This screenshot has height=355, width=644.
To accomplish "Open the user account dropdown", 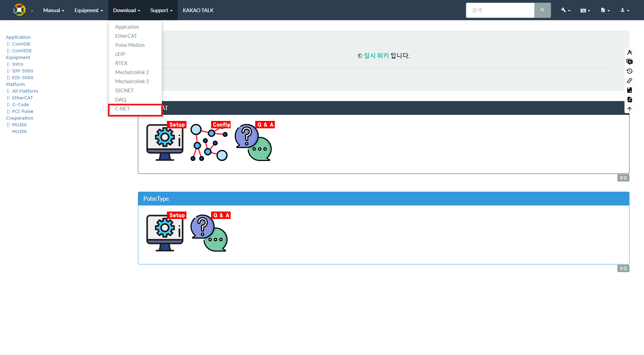I will point(624,10).
